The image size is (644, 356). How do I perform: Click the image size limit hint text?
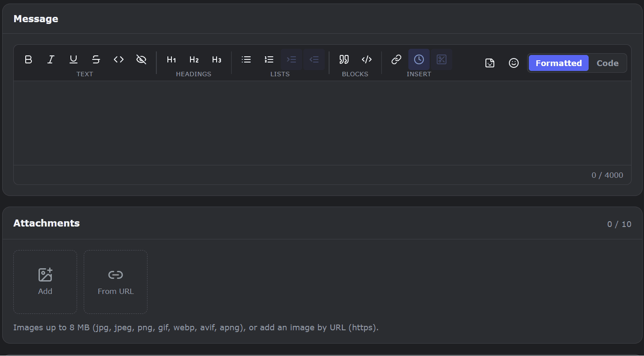[196, 328]
